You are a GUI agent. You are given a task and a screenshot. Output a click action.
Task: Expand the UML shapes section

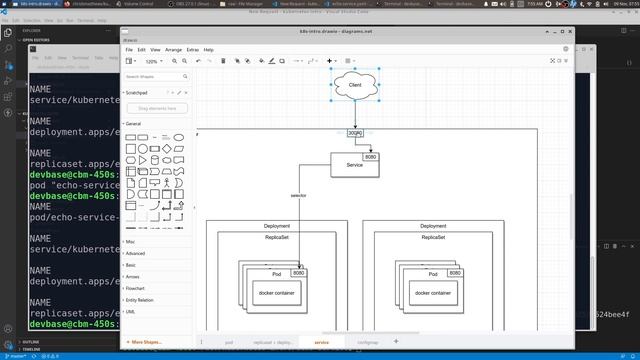coord(129,311)
